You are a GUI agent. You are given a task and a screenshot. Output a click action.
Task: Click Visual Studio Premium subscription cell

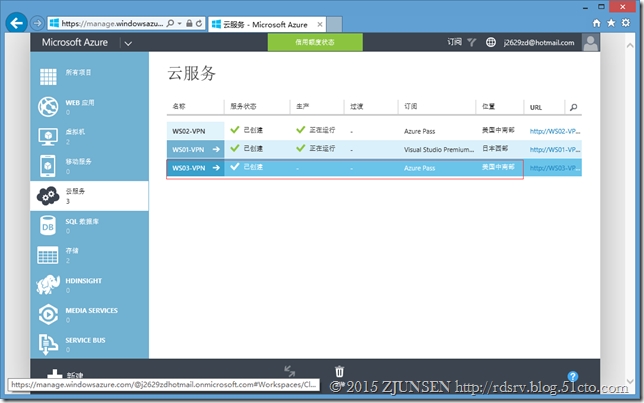click(x=439, y=150)
